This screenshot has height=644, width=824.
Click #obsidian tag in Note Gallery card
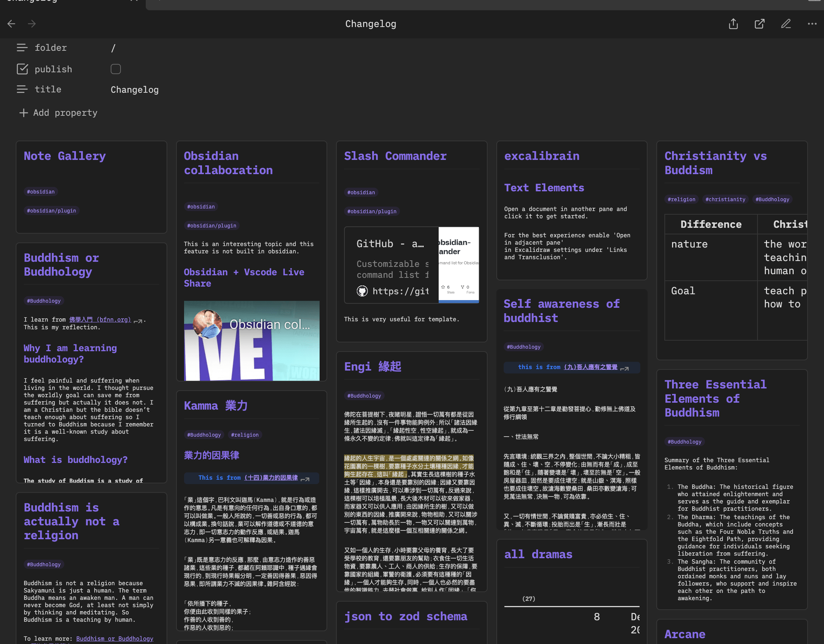41,192
